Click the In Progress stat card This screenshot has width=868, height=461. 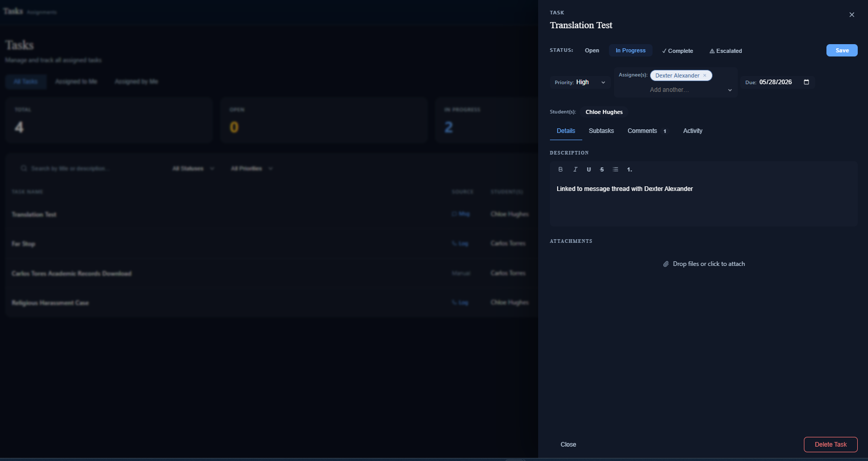tap(486, 120)
